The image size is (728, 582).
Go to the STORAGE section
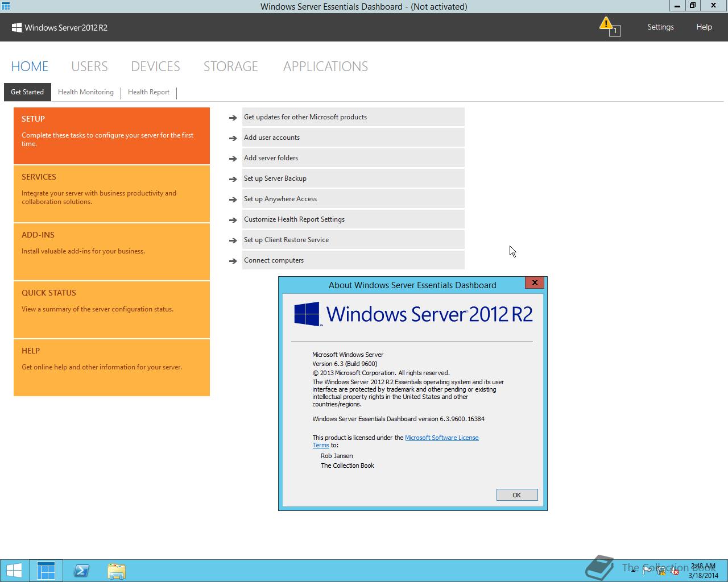click(231, 66)
